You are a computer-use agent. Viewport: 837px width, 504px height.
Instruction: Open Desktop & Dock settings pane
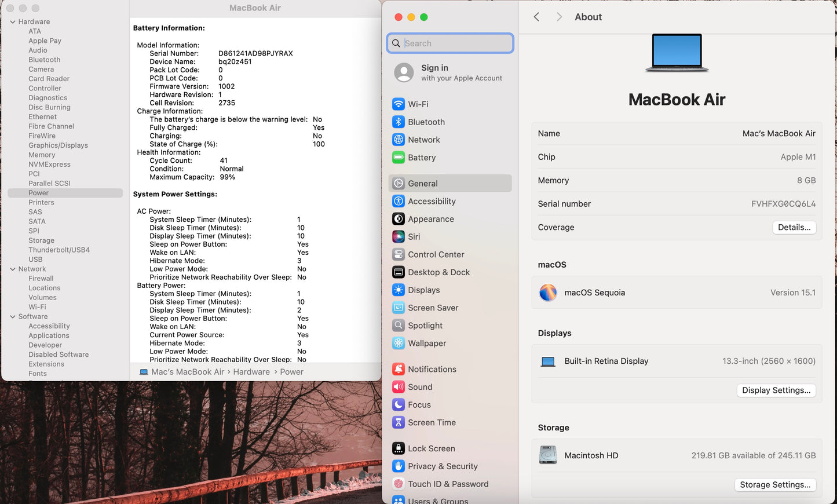tap(438, 272)
